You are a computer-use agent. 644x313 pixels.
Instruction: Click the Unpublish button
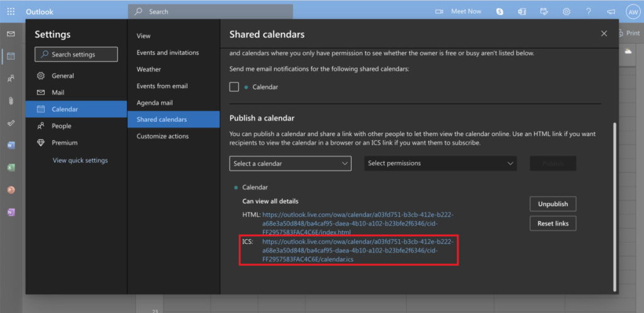[x=553, y=204]
